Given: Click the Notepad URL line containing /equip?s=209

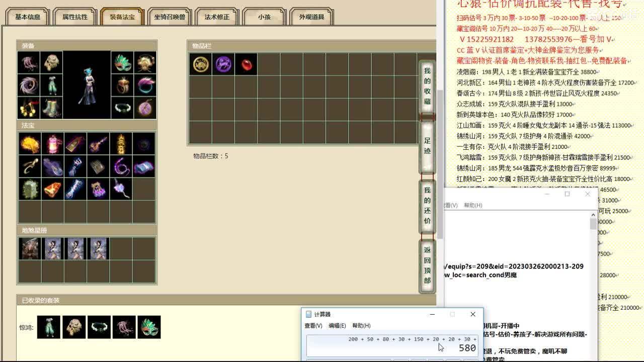Looking at the screenshot, I should click(514, 266).
